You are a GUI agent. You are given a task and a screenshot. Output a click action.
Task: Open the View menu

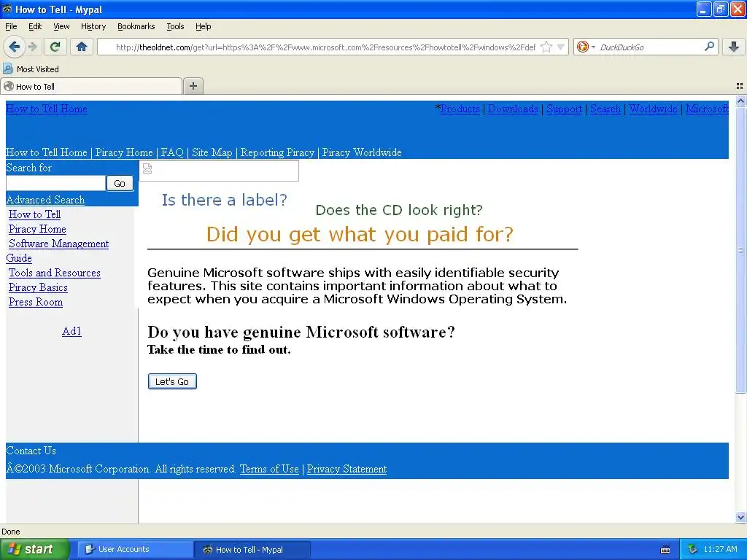61,26
